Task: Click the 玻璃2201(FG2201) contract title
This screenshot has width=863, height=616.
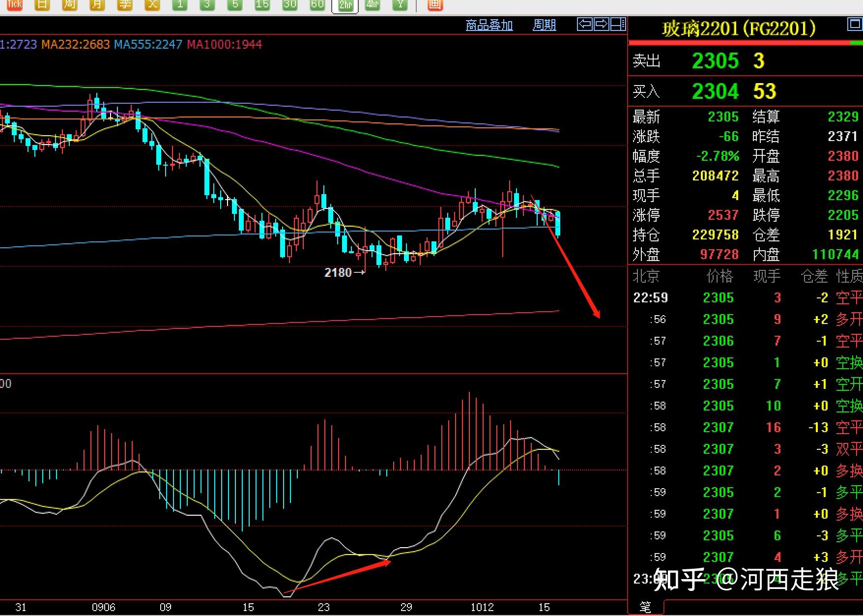Action: (x=739, y=29)
